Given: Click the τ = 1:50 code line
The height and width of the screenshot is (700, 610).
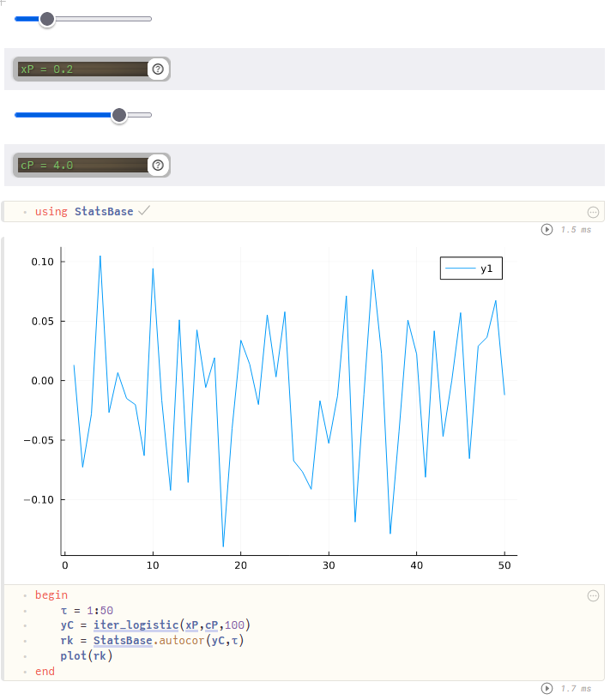Looking at the screenshot, I should [87, 610].
